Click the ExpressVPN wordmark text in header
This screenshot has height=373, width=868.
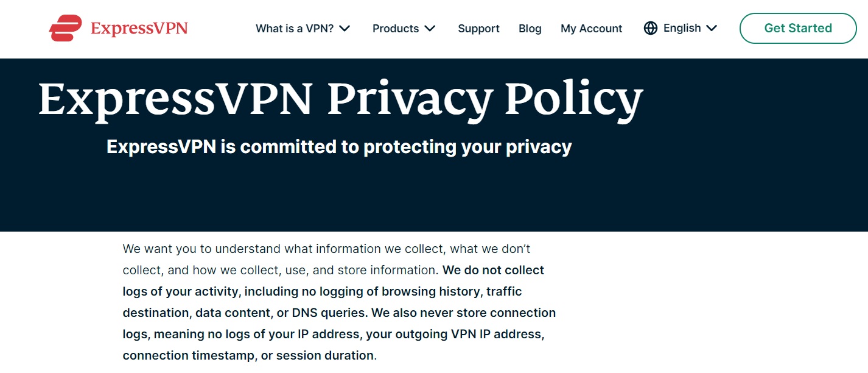click(139, 29)
